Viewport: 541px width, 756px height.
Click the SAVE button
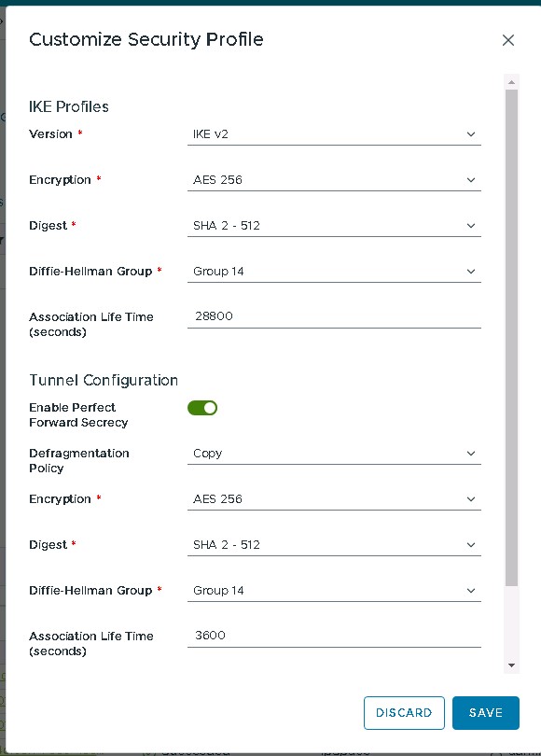486,713
